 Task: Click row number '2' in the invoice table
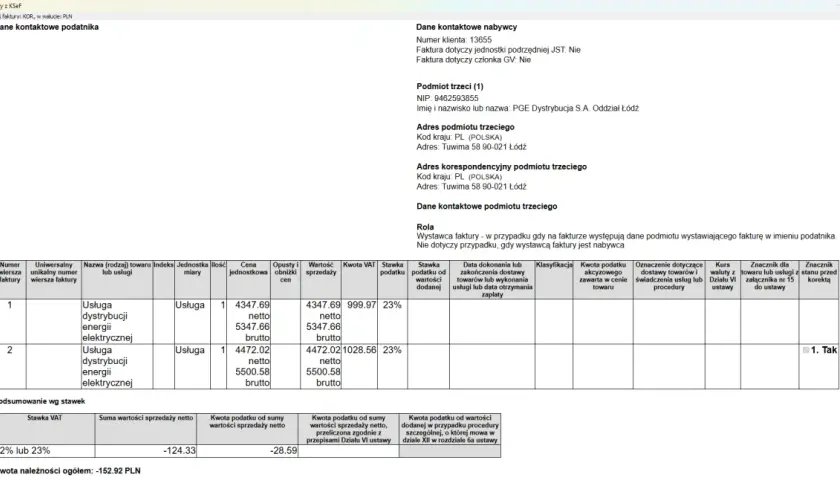[x=10, y=350]
